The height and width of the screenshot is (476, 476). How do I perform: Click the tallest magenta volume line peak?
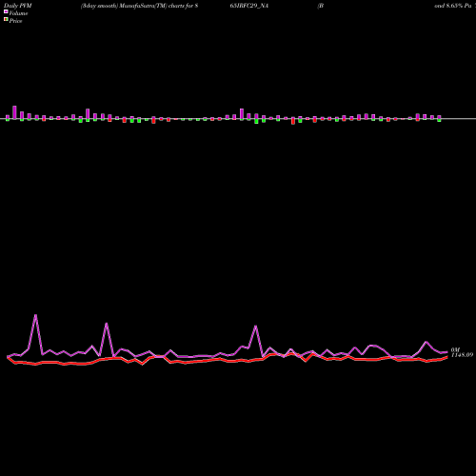coord(35,315)
